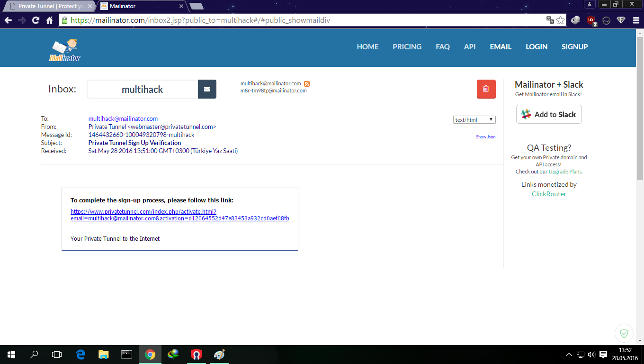Delete email with red trash button
This screenshot has width=644, height=364.
(x=486, y=89)
